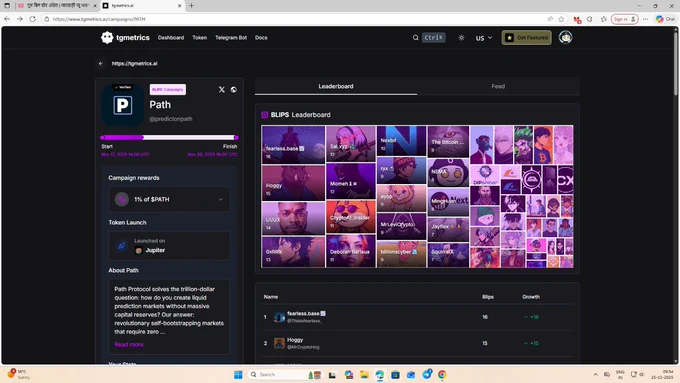The image size is (680, 383).
Task: Click the tgmetrics logo in the header
Action: 125,38
